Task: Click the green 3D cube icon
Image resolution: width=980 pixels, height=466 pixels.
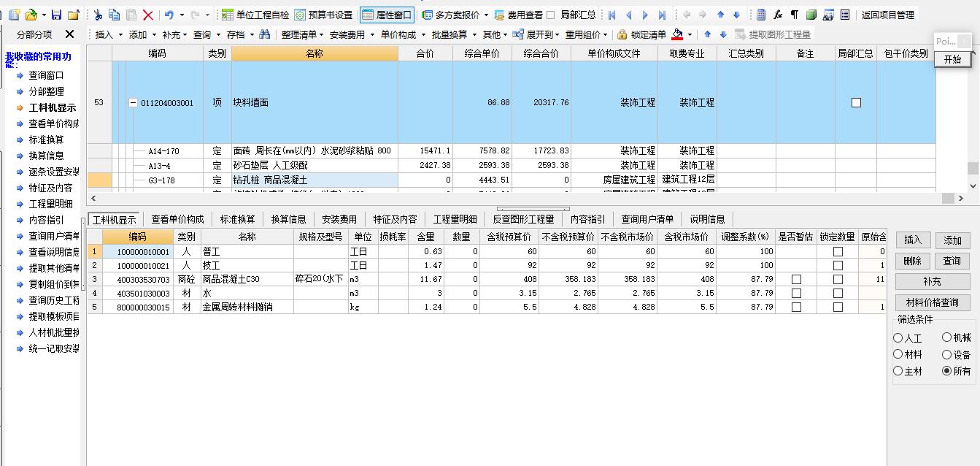Action: coord(811,15)
